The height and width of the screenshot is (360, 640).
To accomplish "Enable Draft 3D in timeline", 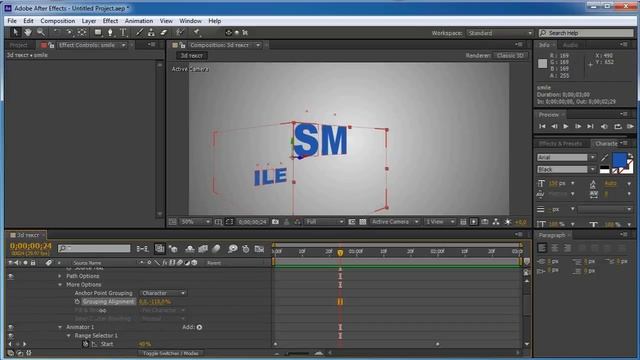I will [173, 249].
